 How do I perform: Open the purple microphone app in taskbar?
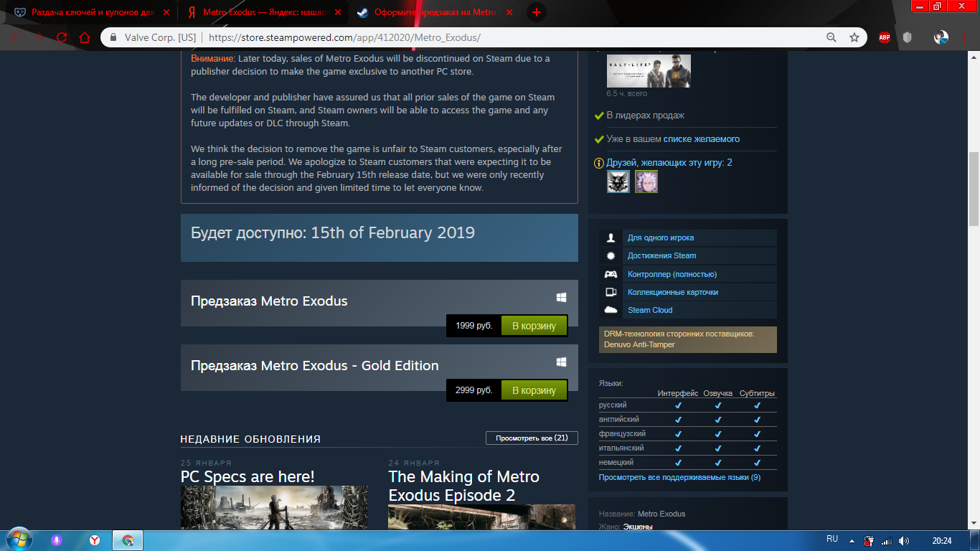click(x=57, y=540)
